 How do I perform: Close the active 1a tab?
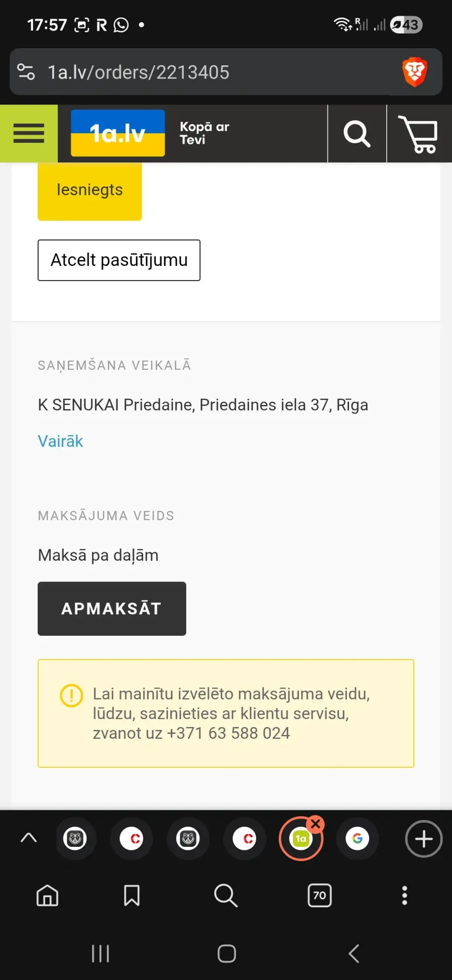pyautogui.click(x=316, y=824)
